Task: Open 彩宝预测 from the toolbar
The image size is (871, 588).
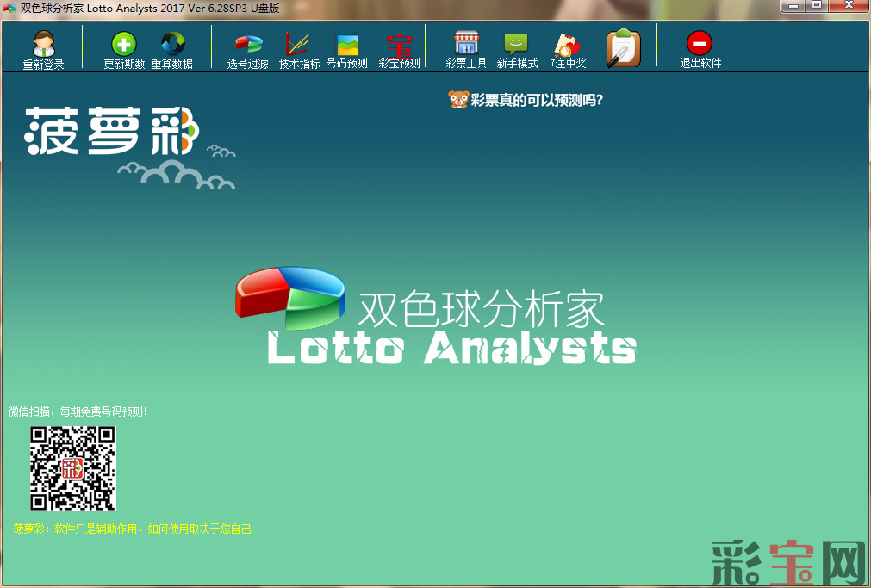Action: click(x=399, y=45)
